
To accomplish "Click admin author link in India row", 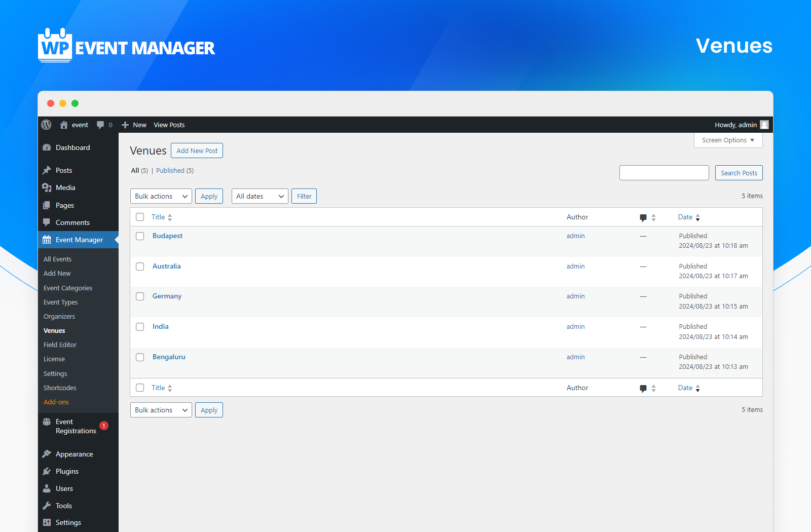I will pyautogui.click(x=575, y=326).
